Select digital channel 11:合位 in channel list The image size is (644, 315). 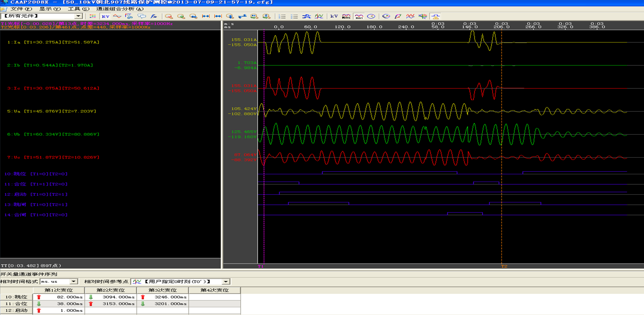36,184
